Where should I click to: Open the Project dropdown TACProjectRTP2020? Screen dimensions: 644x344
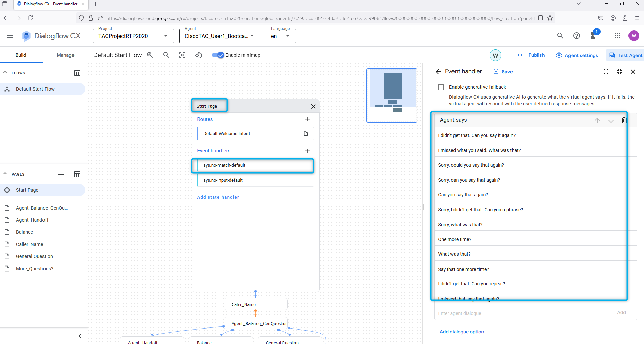tap(134, 36)
